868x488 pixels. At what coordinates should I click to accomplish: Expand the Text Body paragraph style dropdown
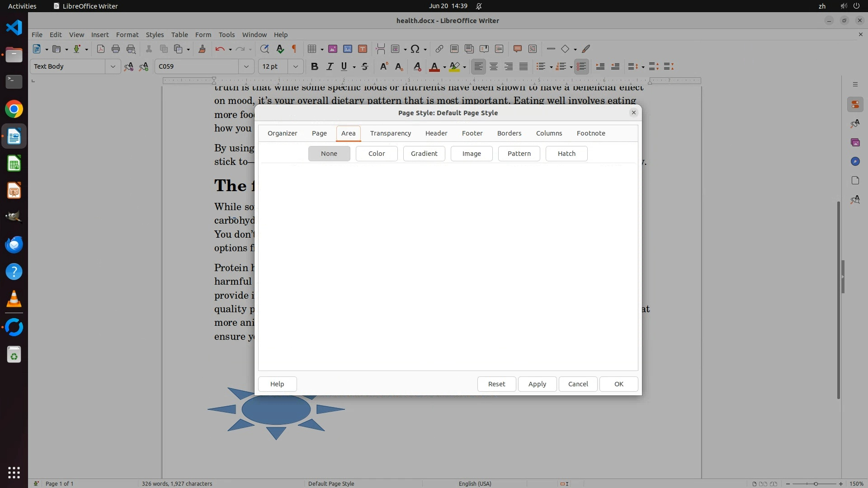pyautogui.click(x=113, y=66)
